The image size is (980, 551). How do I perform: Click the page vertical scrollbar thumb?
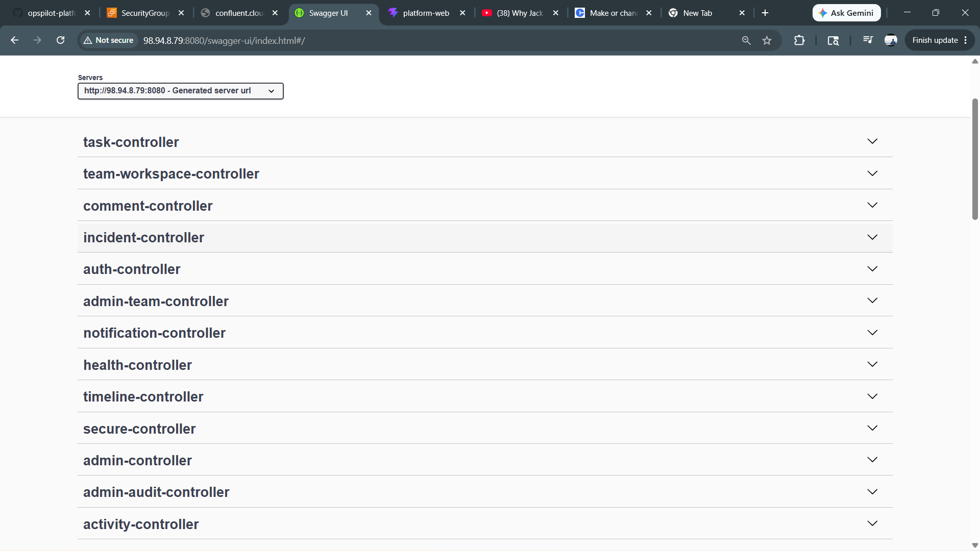[x=975, y=159]
